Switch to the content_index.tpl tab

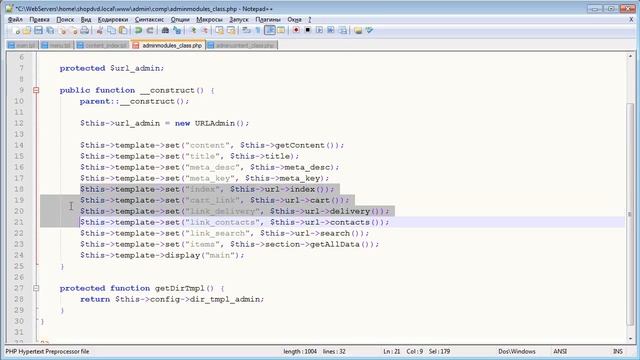coord(102,45)
